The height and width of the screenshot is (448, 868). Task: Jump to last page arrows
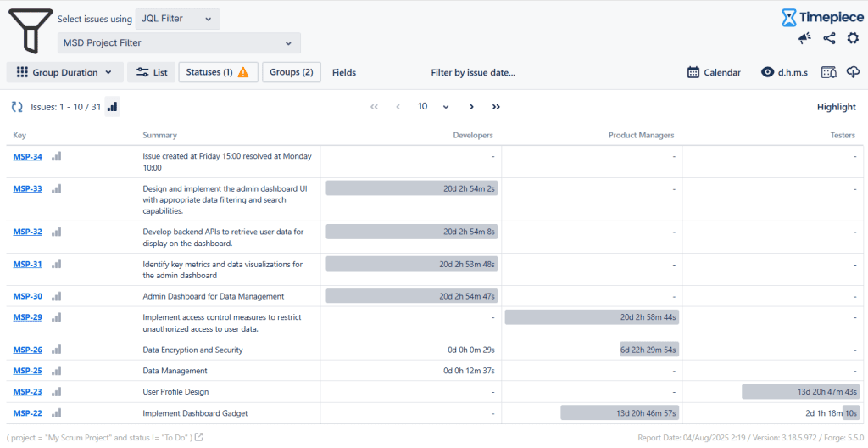point(496,106)
